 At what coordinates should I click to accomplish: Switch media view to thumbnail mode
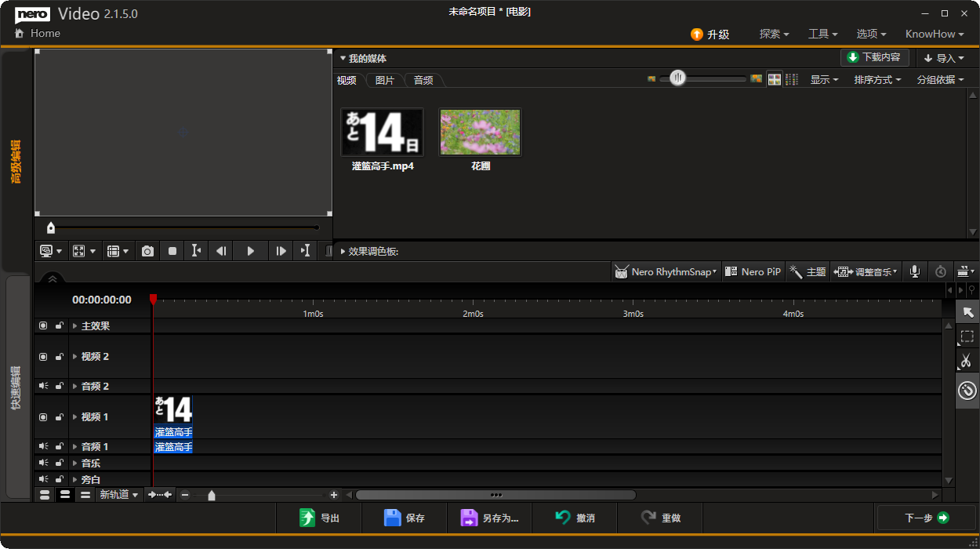pos(775,79)
